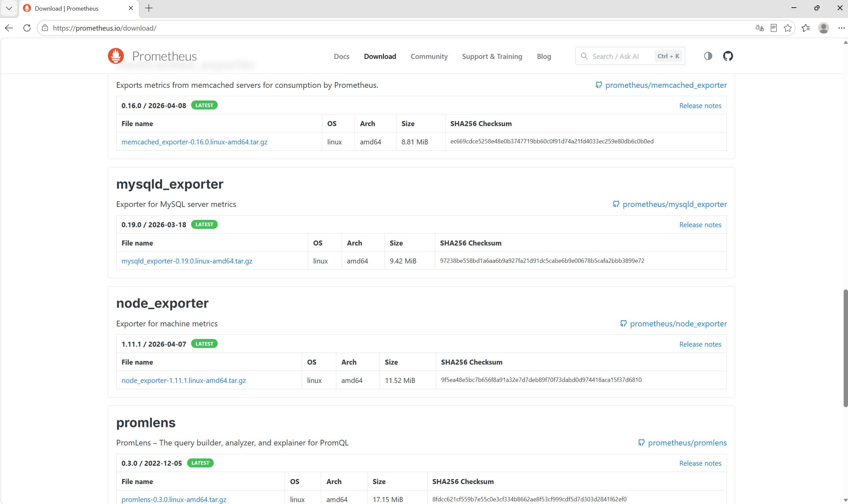Open prometheus/memcached_exporter repository link
Screen dimensions: 848x504
point(666,85)
